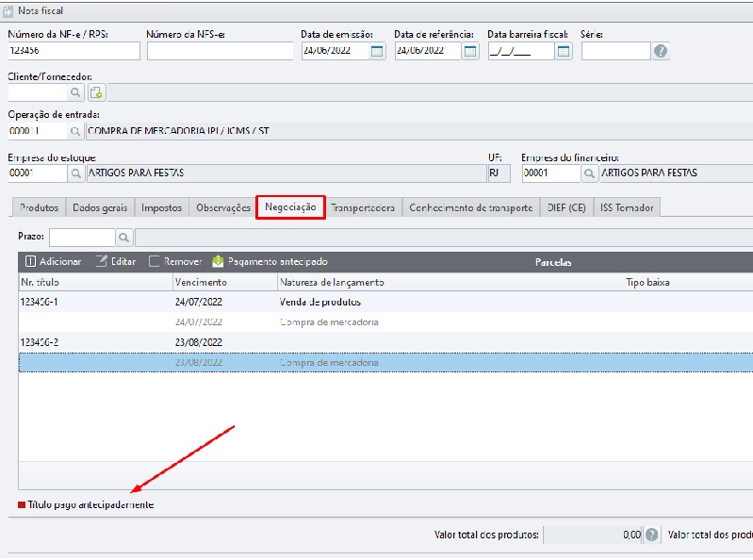
Task: Click the Nr. título column header
Action: (95, 283)
